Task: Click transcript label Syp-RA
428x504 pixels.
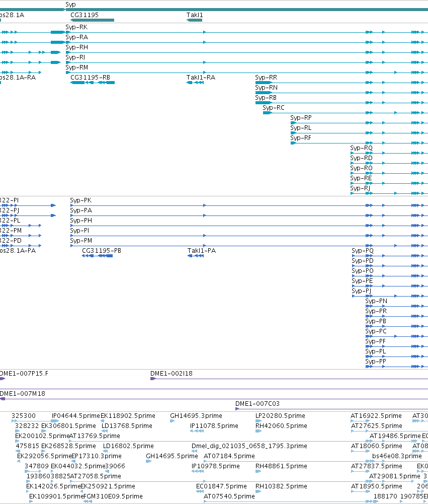Action: [77, 37]
